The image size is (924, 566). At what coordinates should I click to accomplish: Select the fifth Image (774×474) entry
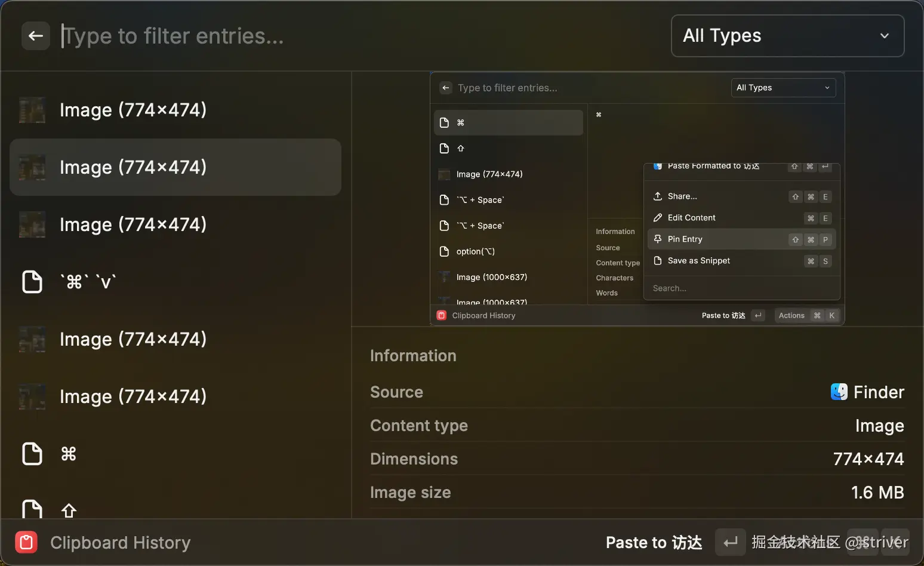tap(175, 396)
